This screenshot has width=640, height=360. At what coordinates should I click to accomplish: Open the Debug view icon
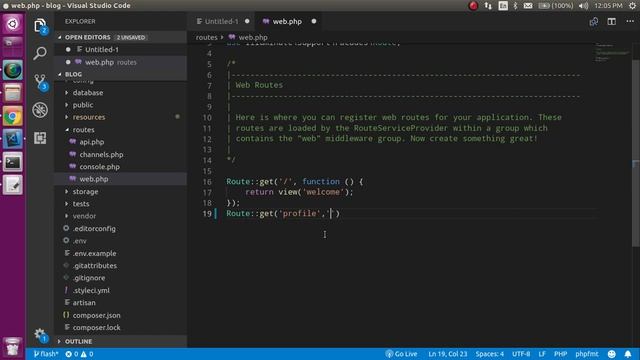pos(40,110)
